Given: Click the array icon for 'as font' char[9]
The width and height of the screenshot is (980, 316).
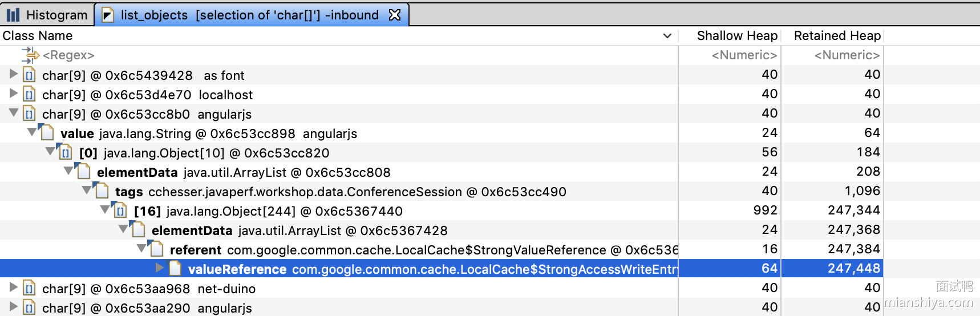Looking at the screenshot, I should click(x=30, y=75).
